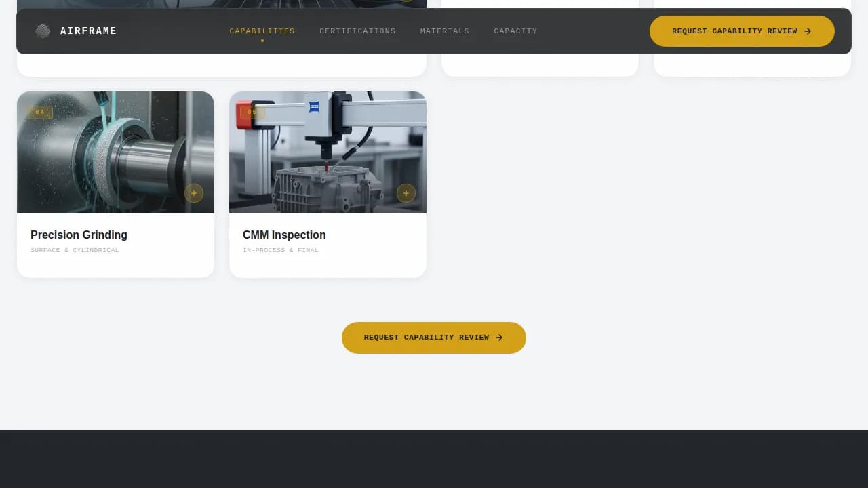Click the AIRFRAME wordmark text
The height and width of the screenshot is (488, 868).
[88, 30]
